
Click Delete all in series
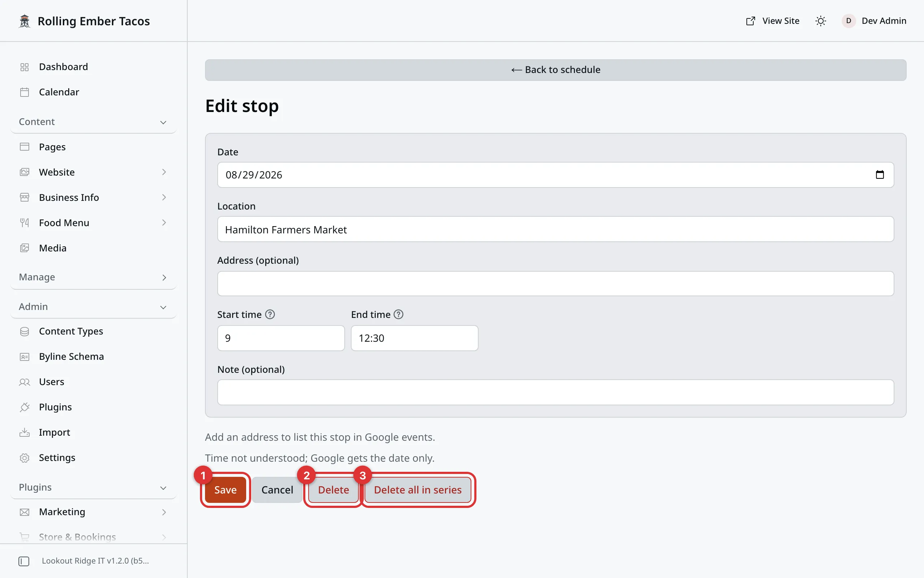click(x=418, y=490)
